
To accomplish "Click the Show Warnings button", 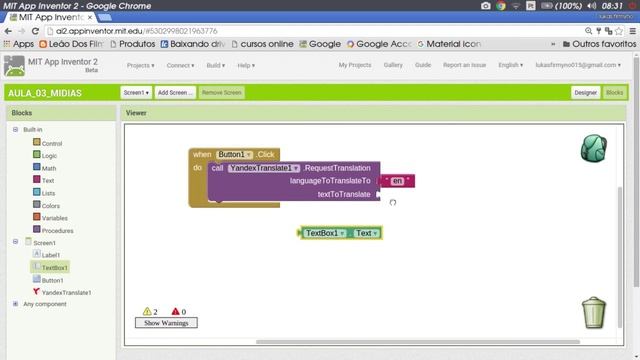I will point(166,323).
